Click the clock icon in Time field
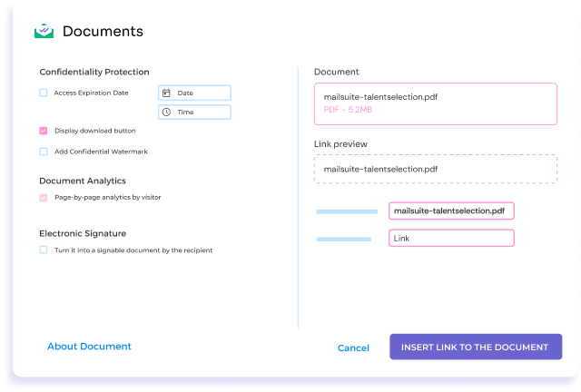The height and width of the screenshot is (392, 581). pyautogui.click(x=166, y=113)
